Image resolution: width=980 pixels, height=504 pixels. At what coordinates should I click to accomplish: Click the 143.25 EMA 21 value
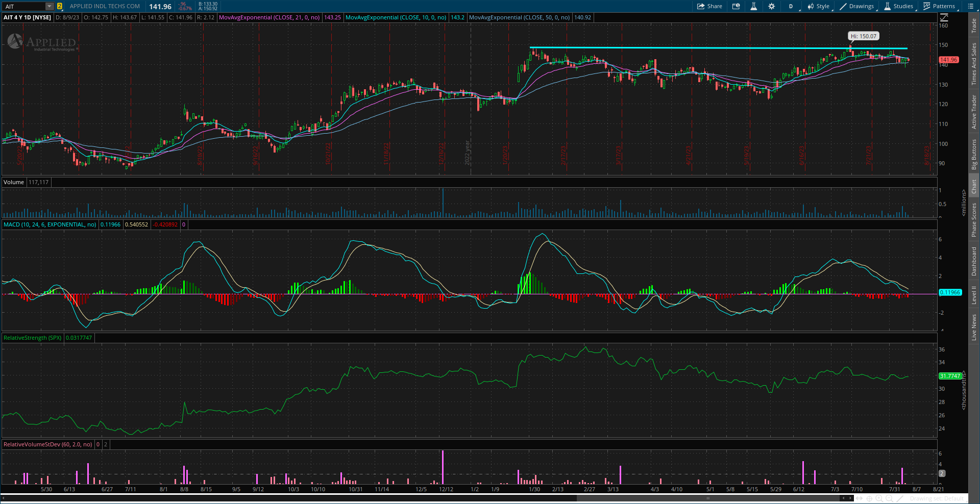(x=332, y=17)
